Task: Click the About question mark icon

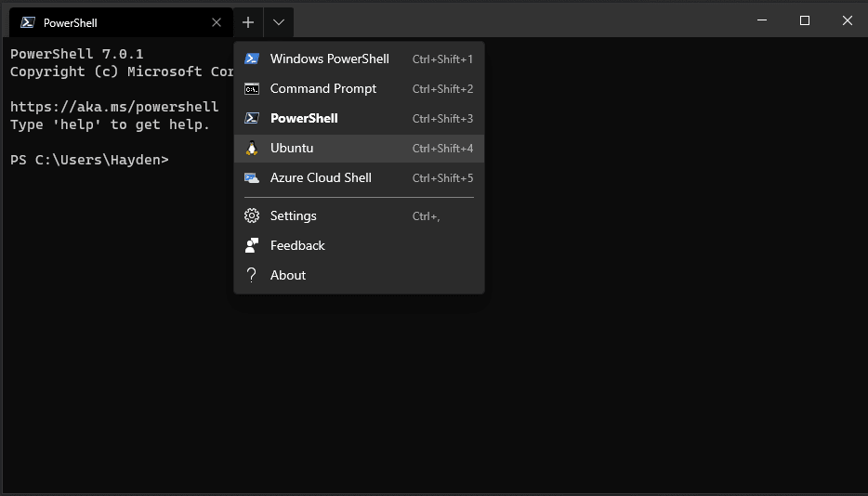Action: (x=251, y=275)
